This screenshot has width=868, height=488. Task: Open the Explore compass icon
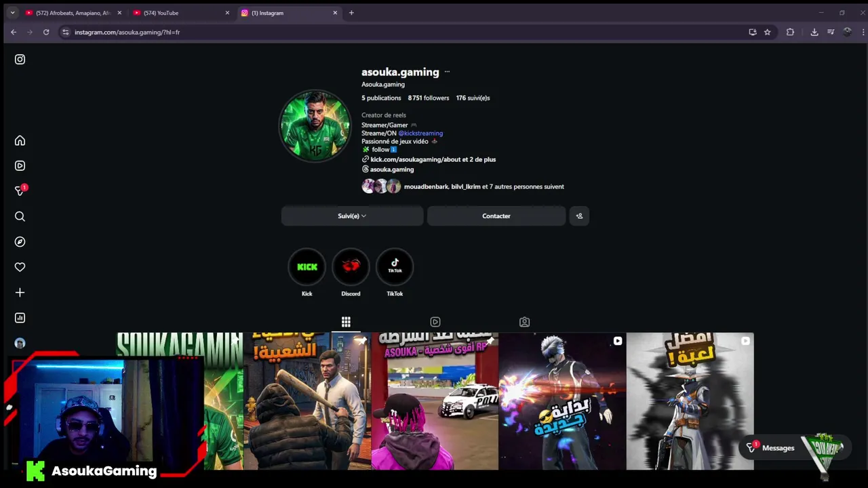click(x=20, y=242)
